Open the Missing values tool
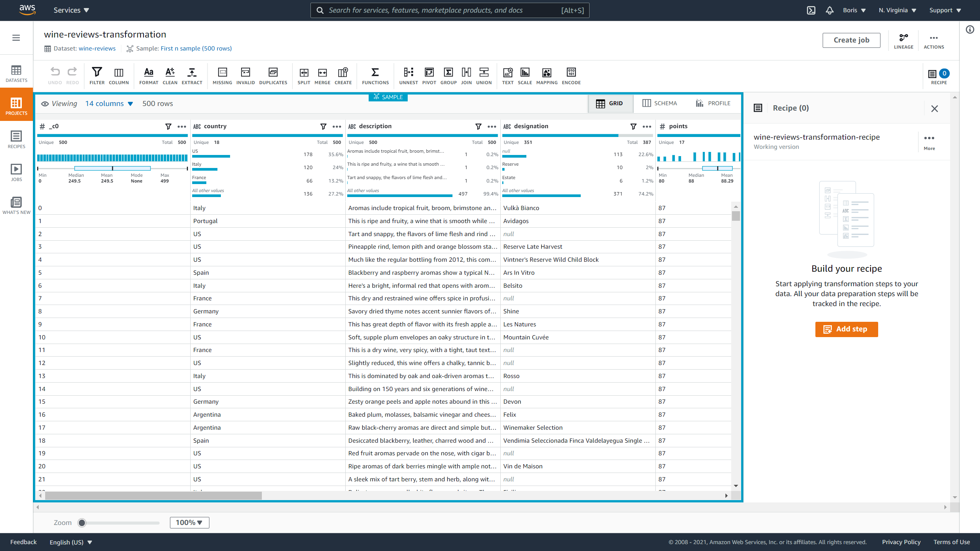Image resolution: width=980 pixels, height=551 pixels. pyautogui.click(x=222, y=76)
